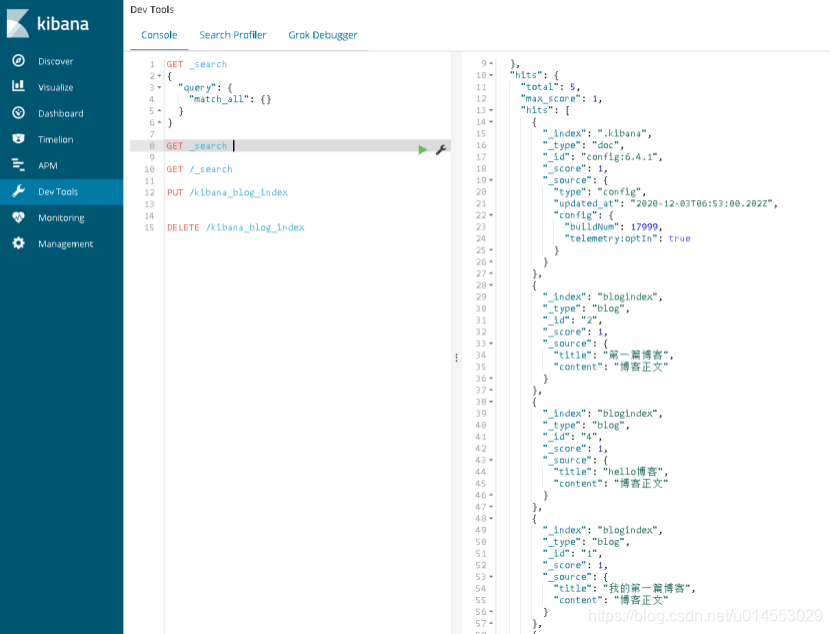Click PUT /kibana_blog_index request line

[x=227, y=193]
